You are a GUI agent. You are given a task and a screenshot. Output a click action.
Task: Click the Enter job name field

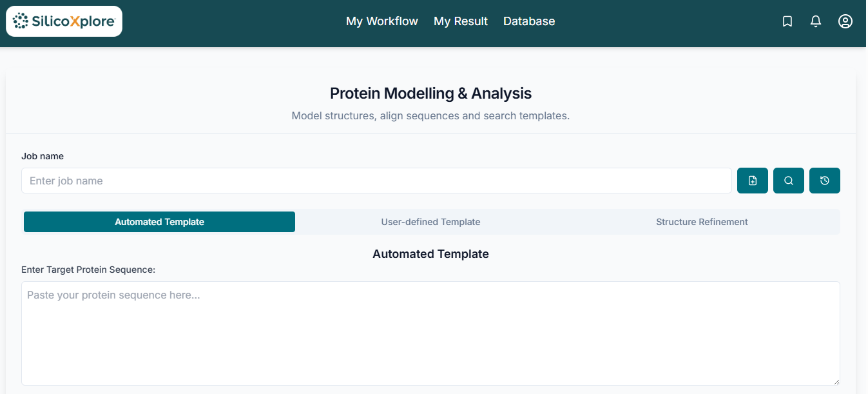point(376,181)
